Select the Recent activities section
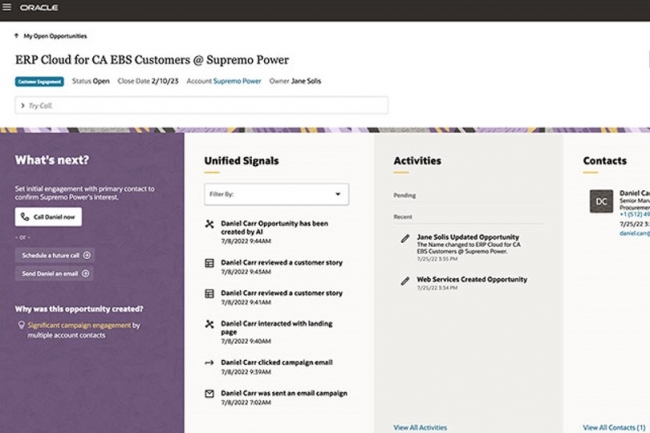 pos(403,217)
